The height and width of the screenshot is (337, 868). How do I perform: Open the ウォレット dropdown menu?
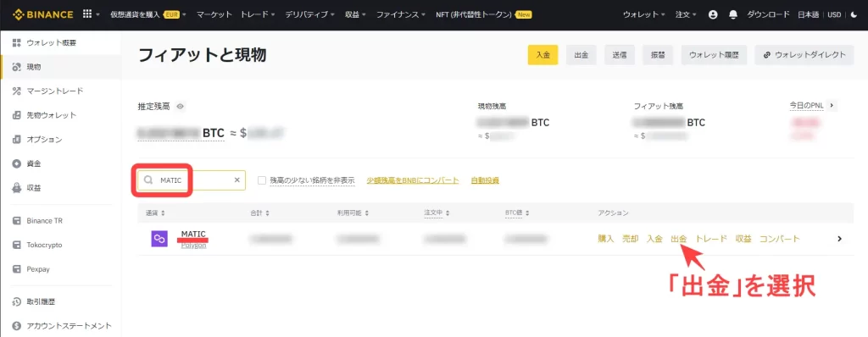tap(644, 14)
